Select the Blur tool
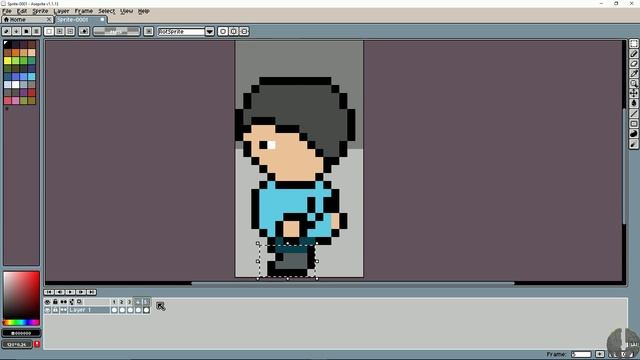Image resolution: width=640 pixels, height=360 pixels. coord(633,144)
